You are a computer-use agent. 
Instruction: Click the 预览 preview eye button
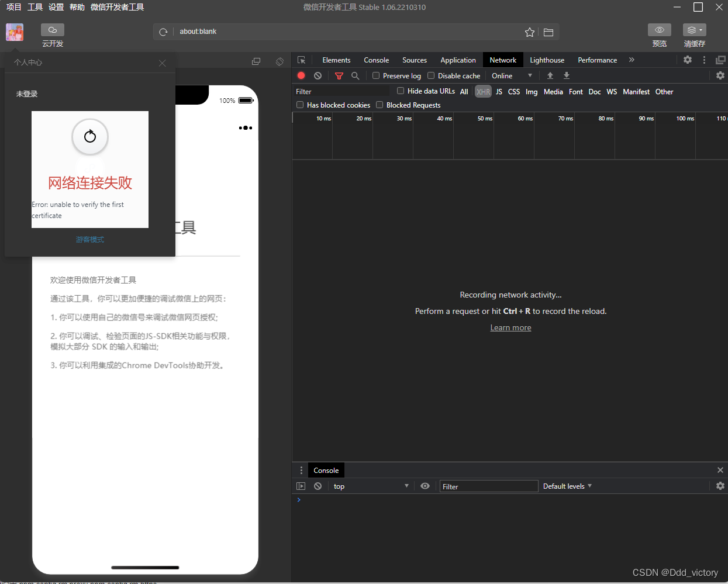tap(660, 30)
